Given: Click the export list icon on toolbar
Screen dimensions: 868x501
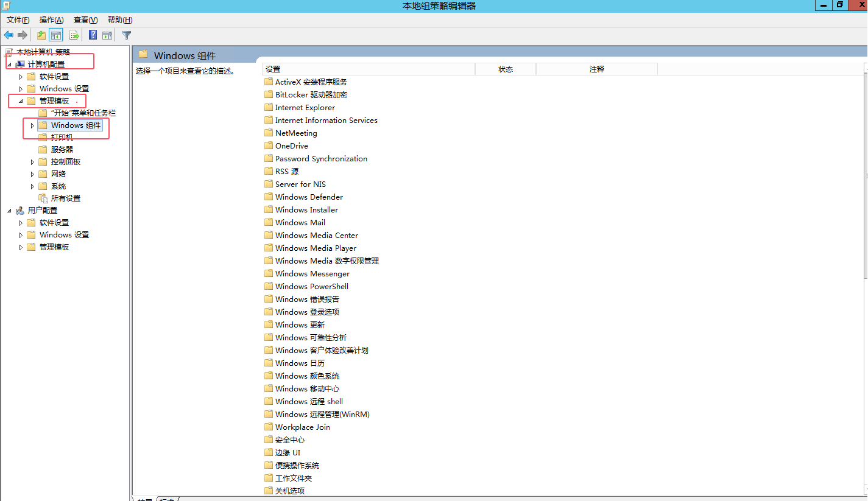Looking at the screenshot, I should pyautogui.click(x=74, y=35).
